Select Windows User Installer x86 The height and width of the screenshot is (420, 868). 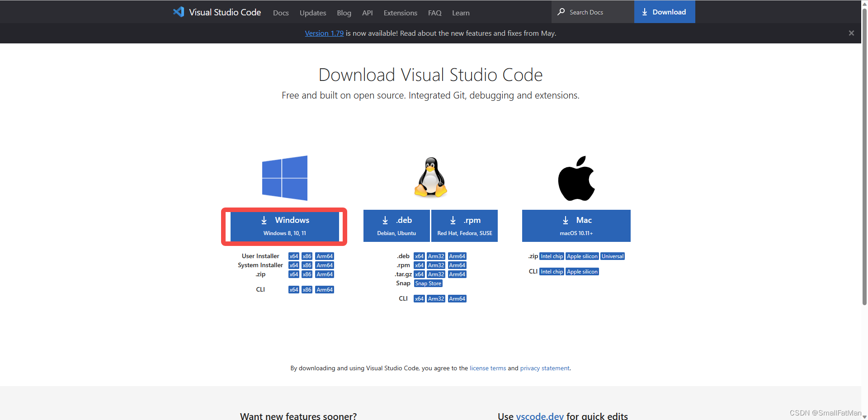[x=307, y=256]
